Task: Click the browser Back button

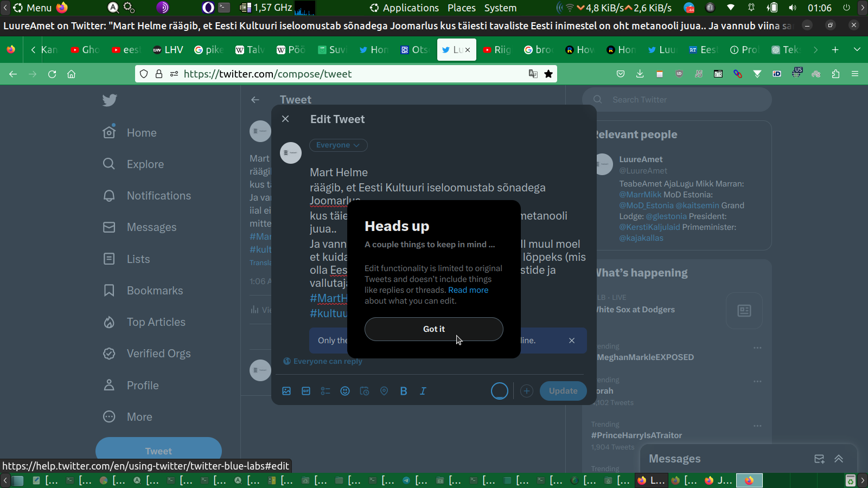Action: 13,74
